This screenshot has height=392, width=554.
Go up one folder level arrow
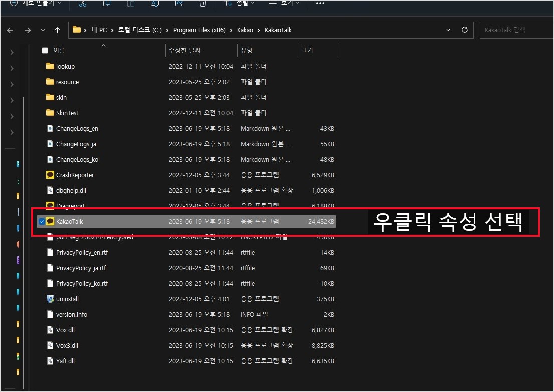click(x=57, y=30)
